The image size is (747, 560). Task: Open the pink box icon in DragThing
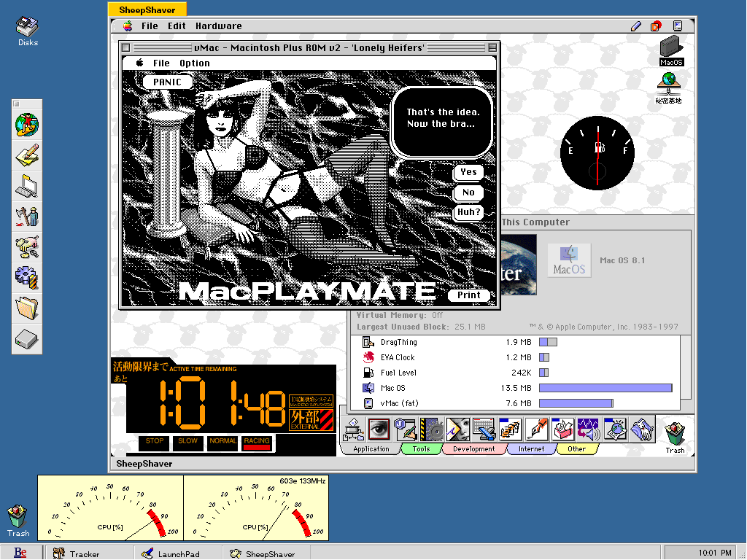[x=562, y=429]
